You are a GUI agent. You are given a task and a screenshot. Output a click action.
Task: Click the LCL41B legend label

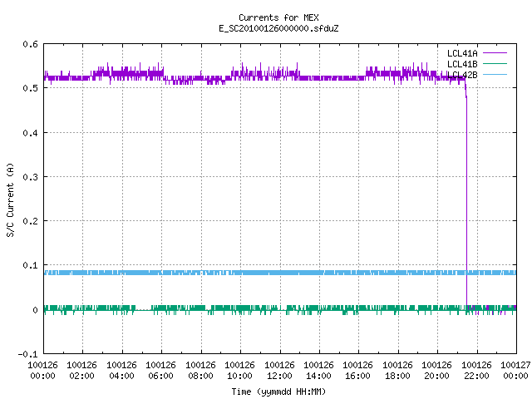pos(462,64)
